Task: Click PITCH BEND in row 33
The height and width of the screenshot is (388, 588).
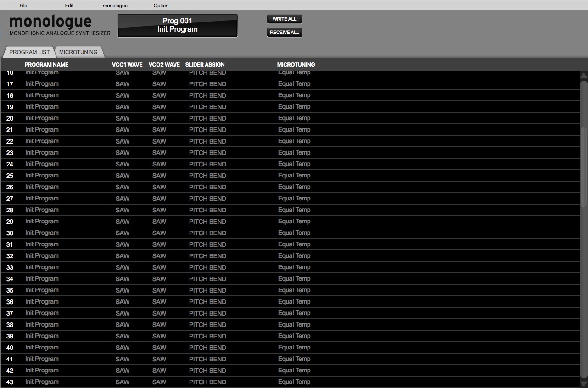Action: [207, 267]
